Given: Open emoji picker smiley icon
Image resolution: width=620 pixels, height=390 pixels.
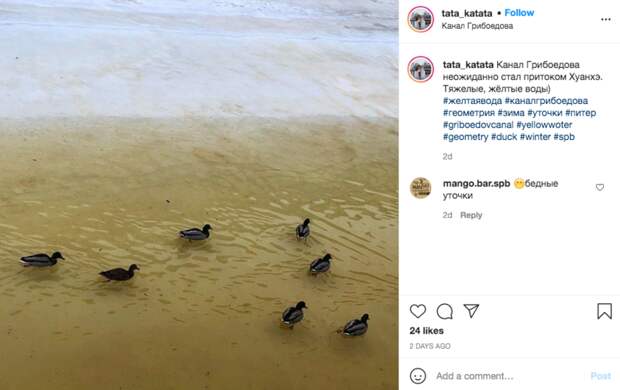Looking at the screenshot, I should pos(418,376).
